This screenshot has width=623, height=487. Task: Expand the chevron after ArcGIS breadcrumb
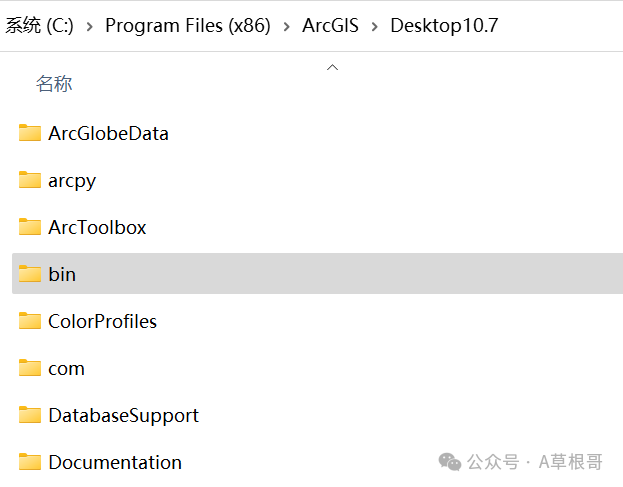pyautogui.click(x=374, y=27)
